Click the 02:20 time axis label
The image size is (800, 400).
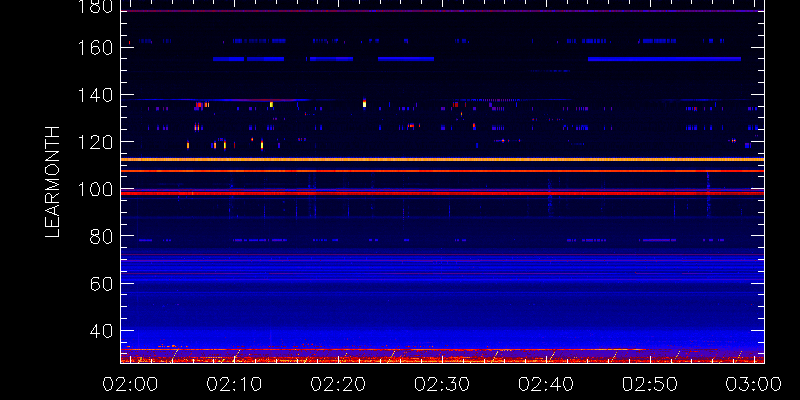(338, 384)
